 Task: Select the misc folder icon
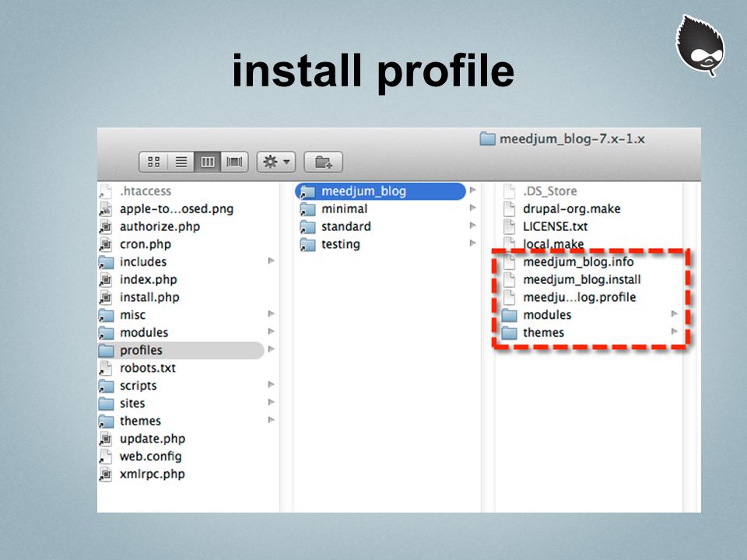point(106,315)
